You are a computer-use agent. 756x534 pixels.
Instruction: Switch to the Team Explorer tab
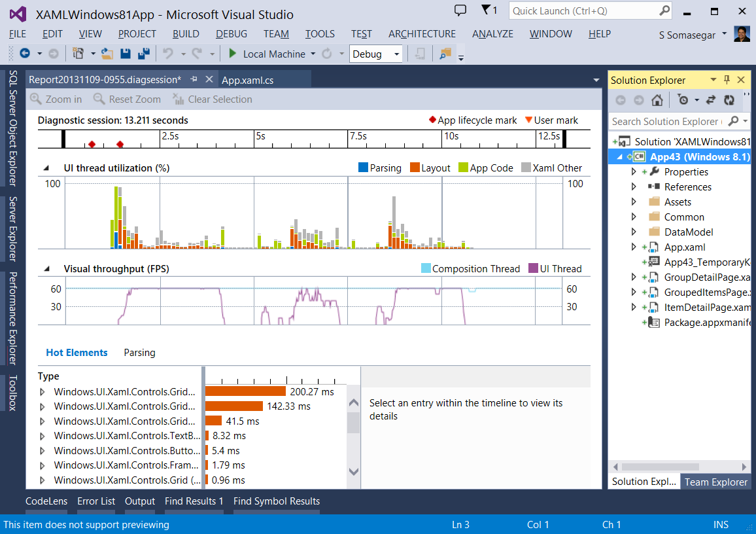click(715, 482)
